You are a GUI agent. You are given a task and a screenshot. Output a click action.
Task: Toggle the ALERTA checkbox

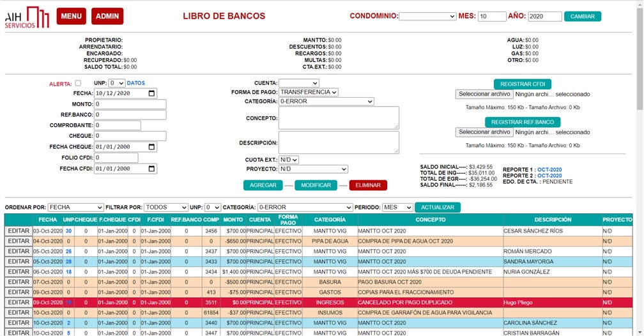78,83
